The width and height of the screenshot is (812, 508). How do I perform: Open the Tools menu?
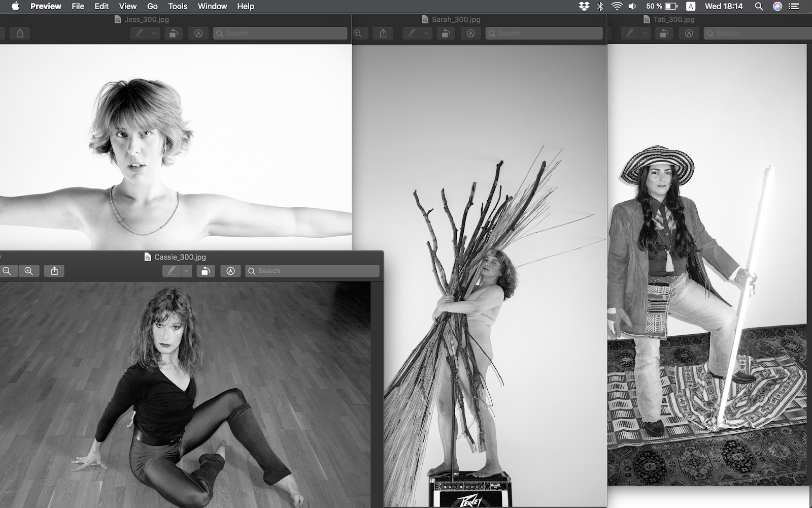(x=178, y=6)
